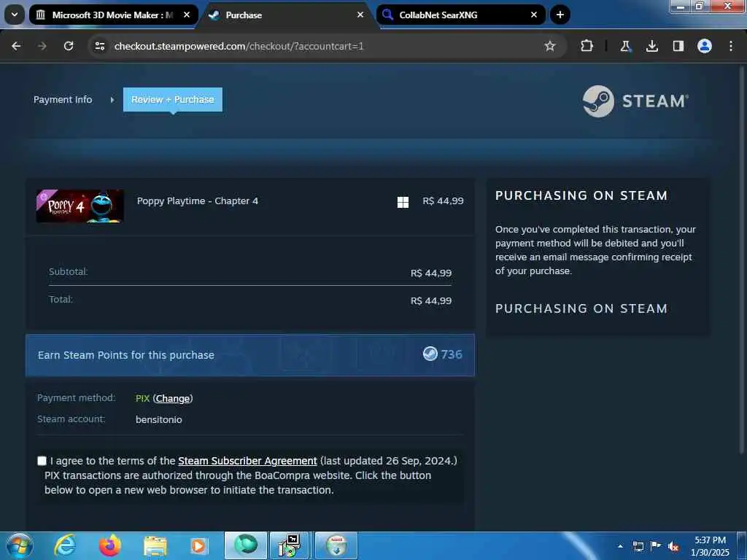The image size is (747, 560).
Task: Open the Chrome profile avatar
Action: pyautogui.click(x=705, y=46)
